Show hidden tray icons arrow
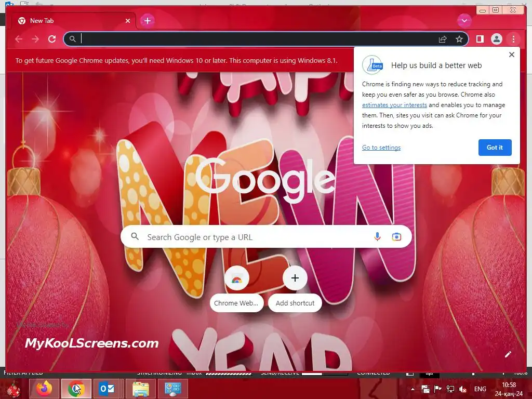The height and width of the screenshot is (399, 532). (413, 389)
